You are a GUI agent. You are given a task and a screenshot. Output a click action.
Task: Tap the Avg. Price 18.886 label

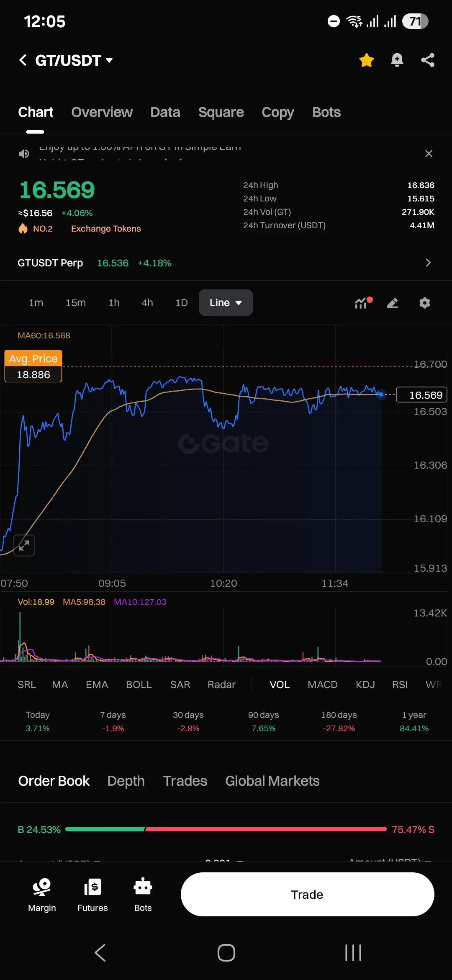click(33, 366)
